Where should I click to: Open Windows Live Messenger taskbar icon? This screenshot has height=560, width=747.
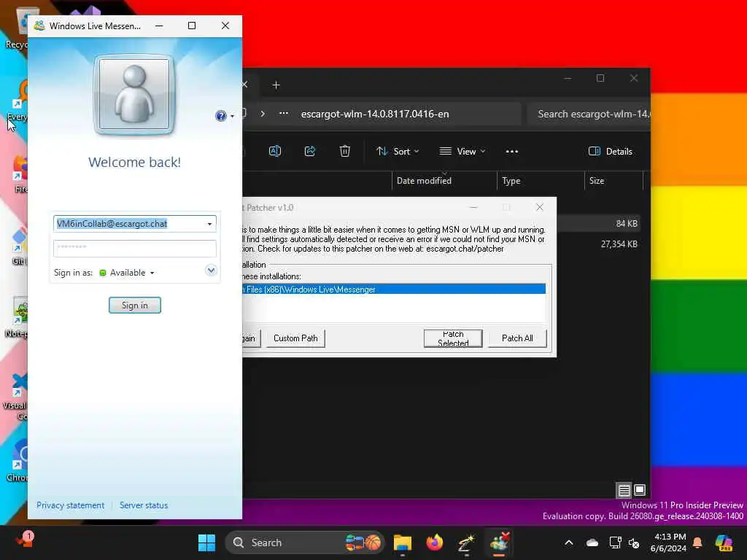(499, 542)
